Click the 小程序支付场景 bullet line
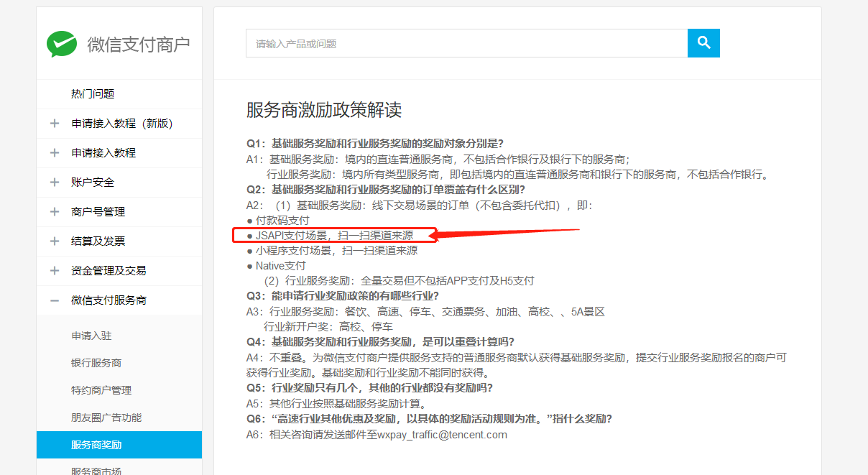This screenshot has width=868, height=475. point(332,251)
